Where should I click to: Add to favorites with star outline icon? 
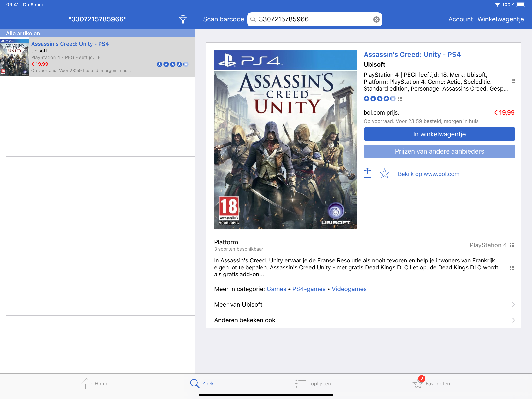[384, 173]
